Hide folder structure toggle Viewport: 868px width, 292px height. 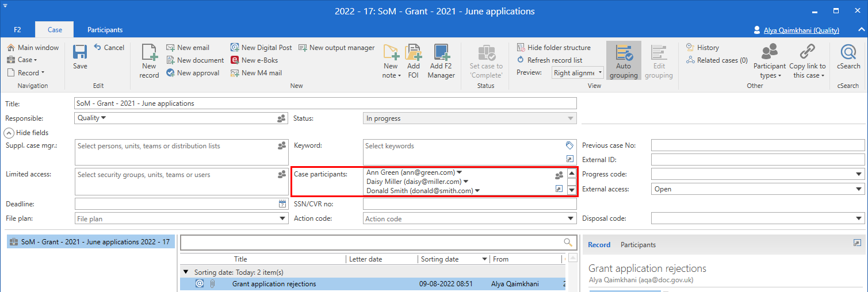tap(553, 48)
